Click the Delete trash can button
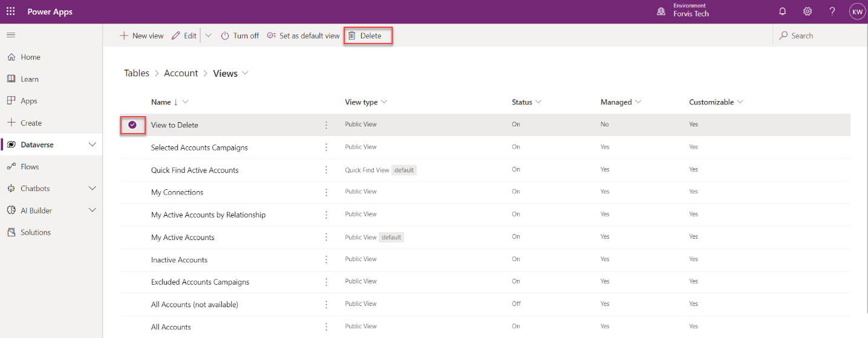 (365, 36)
